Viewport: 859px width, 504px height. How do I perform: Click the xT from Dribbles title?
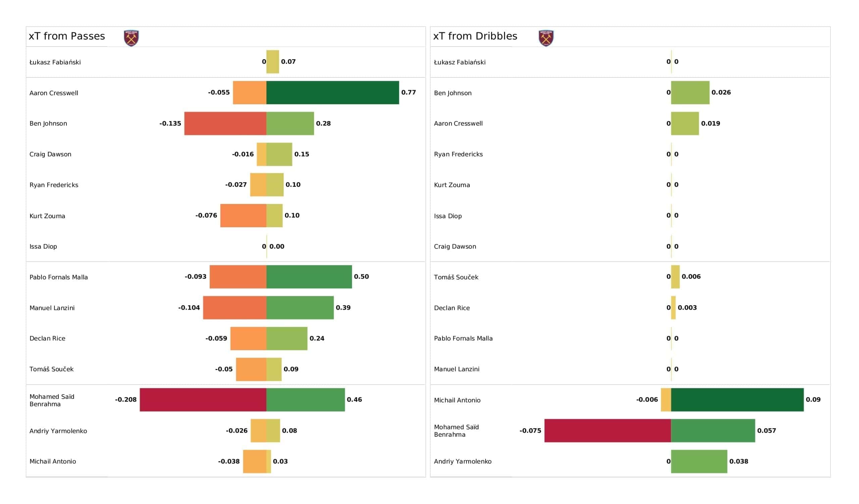click(475, 36)
